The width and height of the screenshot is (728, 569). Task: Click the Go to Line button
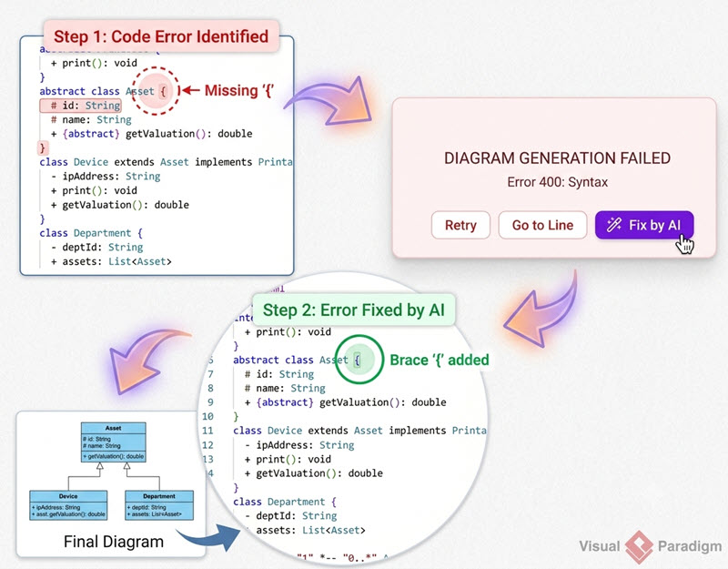pyautogui.click(x=542, y=225)
